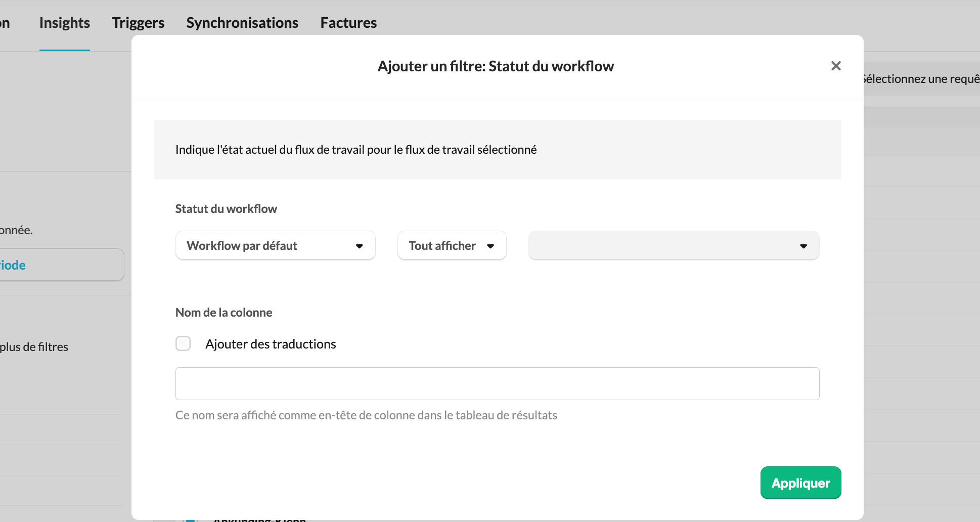980x522 pixels.
Task: Open the Triggers tab
Action: click(138, 23)
